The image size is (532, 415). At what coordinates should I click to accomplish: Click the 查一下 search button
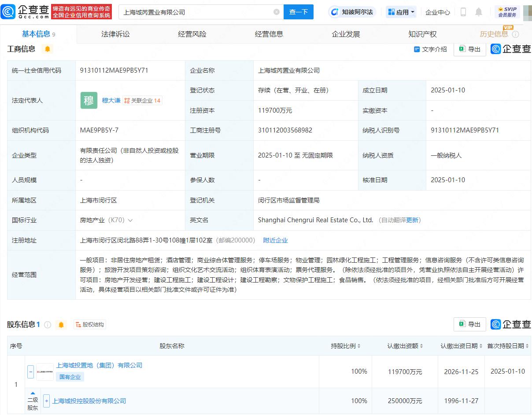point(298,12)
